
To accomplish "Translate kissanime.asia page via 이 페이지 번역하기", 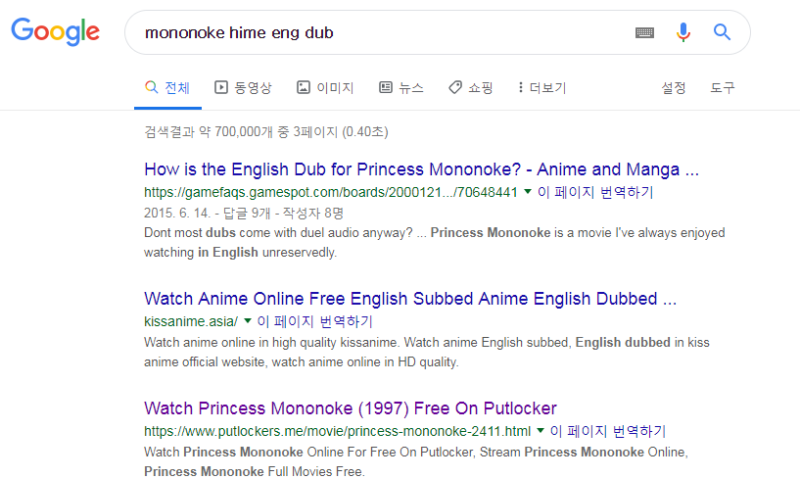I will coord(315,321).
